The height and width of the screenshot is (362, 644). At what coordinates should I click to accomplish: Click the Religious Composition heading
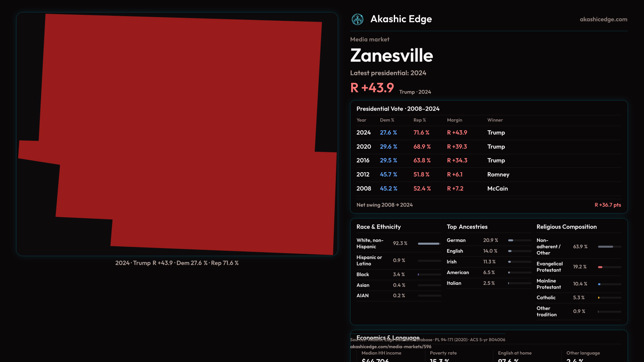click(566, 227)
